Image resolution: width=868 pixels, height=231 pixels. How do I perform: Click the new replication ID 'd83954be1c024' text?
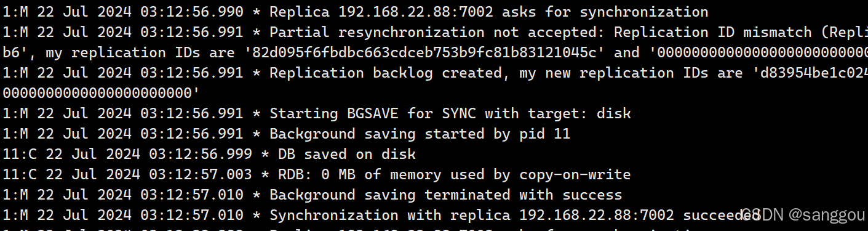coord(808,73)
